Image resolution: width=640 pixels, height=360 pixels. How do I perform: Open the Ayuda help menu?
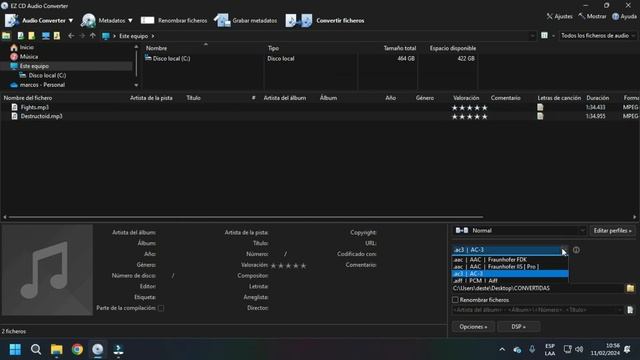[624, 16]
